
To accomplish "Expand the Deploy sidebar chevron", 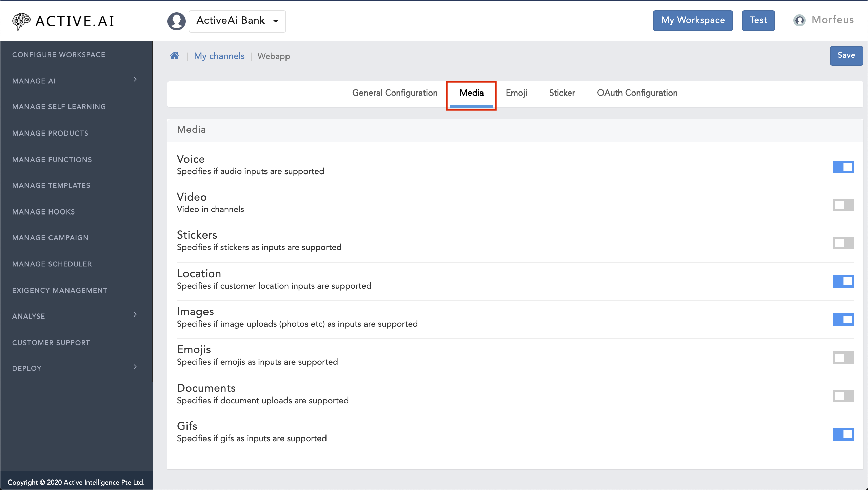I will [135, 367].
